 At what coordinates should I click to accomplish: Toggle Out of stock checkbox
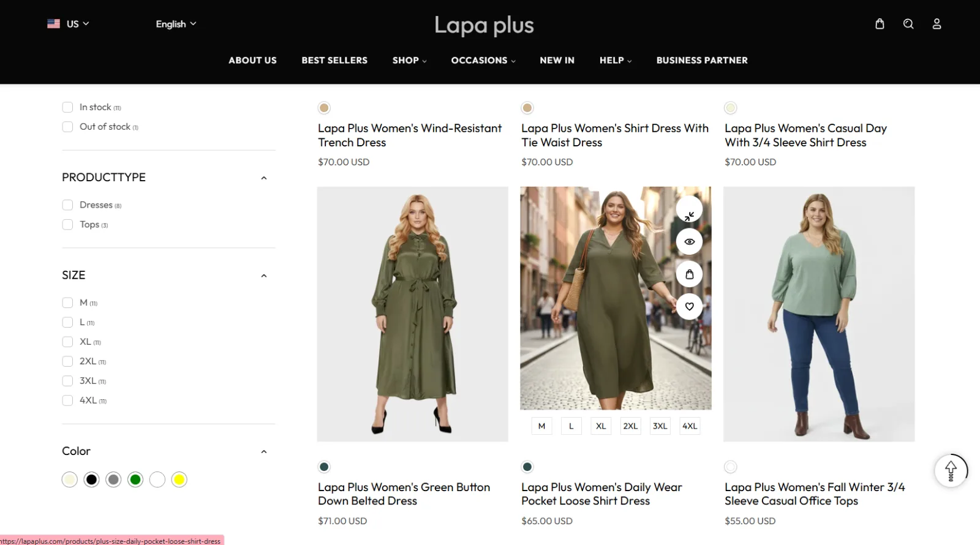pos(67,127)
